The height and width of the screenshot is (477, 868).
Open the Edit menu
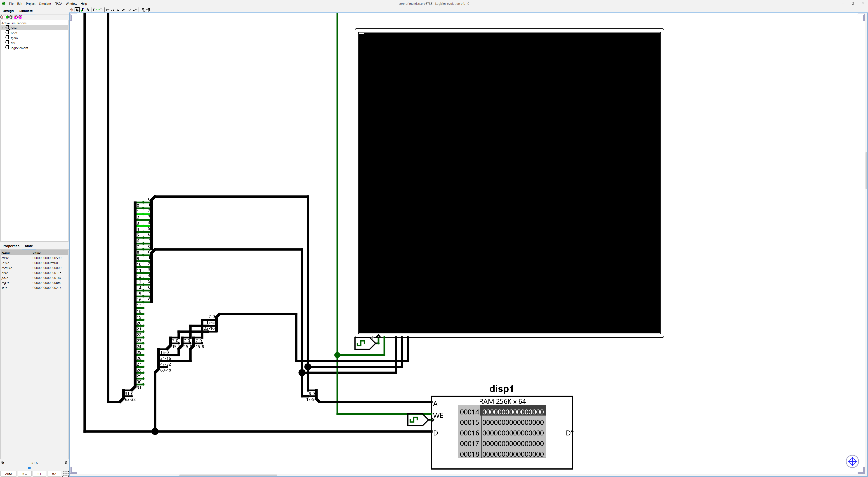pyautogui.click(x=20, y=4)
